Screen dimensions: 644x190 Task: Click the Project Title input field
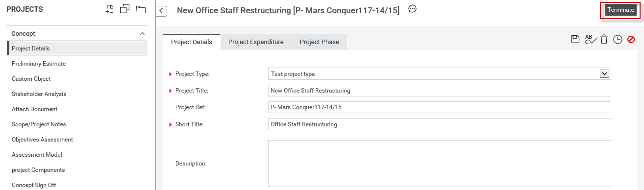(440, 91)
